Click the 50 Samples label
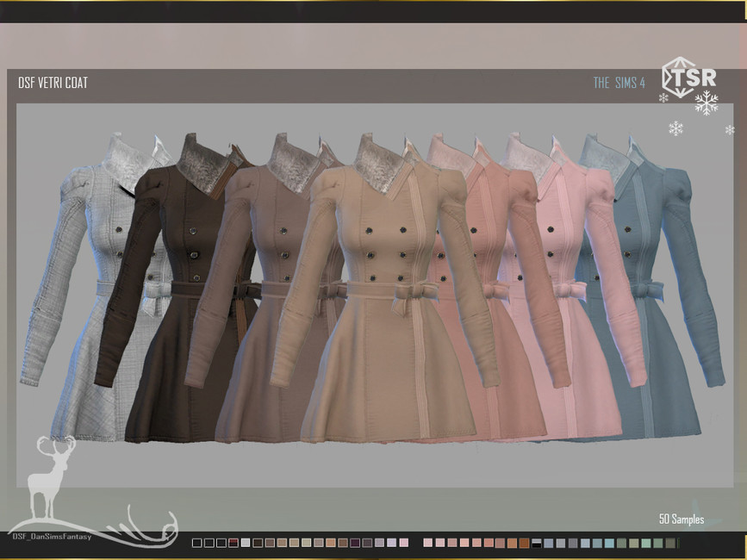Image resolution: width=747 pixels, height=560 pixels. 680,520
